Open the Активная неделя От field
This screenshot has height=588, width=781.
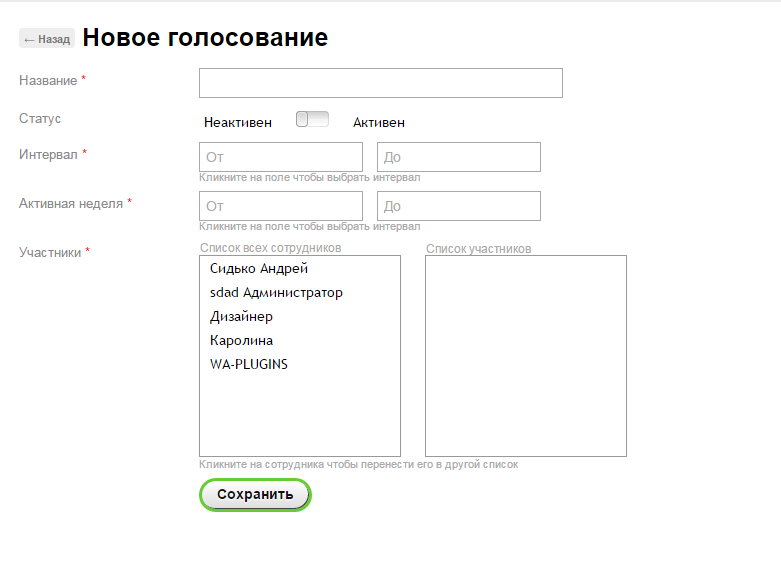pos(281,206)
